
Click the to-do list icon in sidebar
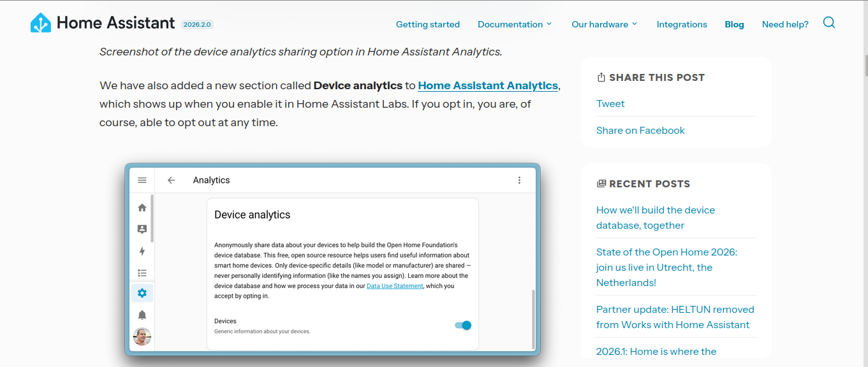[142, 273]
